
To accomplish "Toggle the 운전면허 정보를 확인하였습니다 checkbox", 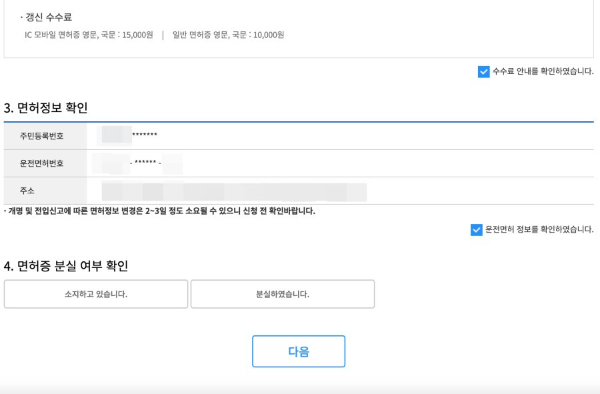I will click(476, 230).
